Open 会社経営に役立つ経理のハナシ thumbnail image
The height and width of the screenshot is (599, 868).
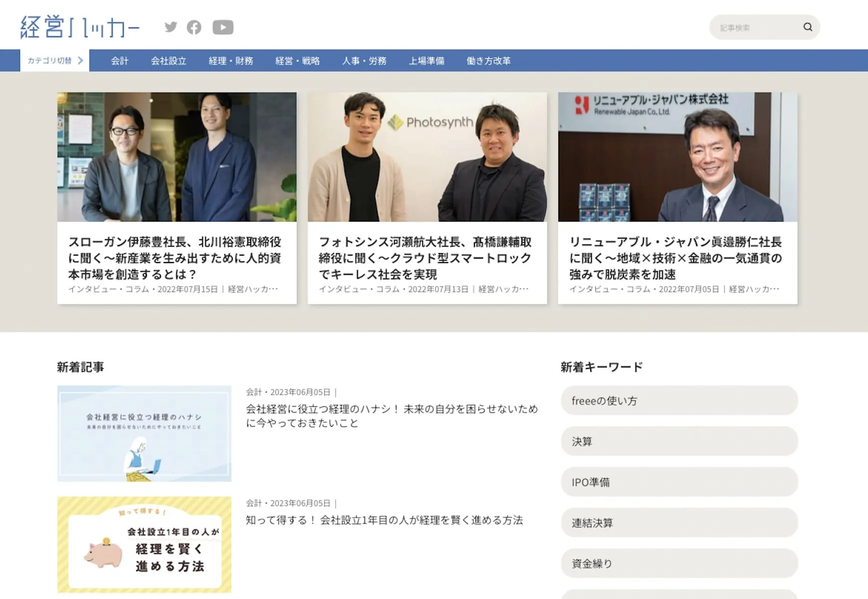144,433
